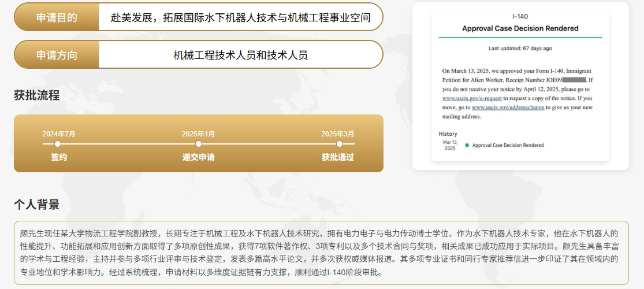The height and width of the screenshot is (289, 644).
Task: Click the 获批通过 timeline dot for 2025年3月
Action: pyautogui.click(x=339, y=144)
